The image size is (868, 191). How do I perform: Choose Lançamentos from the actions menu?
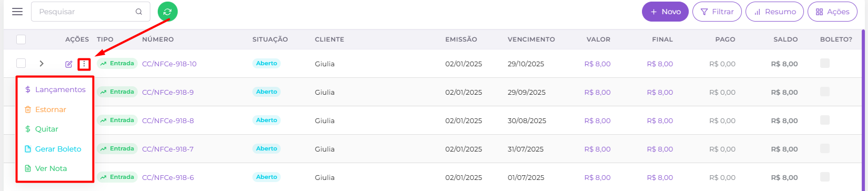coord(55,89)
